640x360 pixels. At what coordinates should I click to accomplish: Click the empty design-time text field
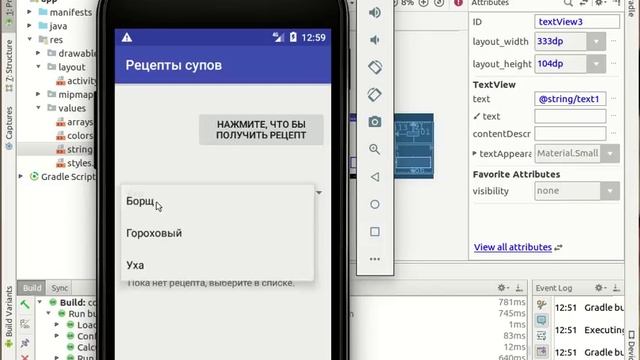[570, 116]
